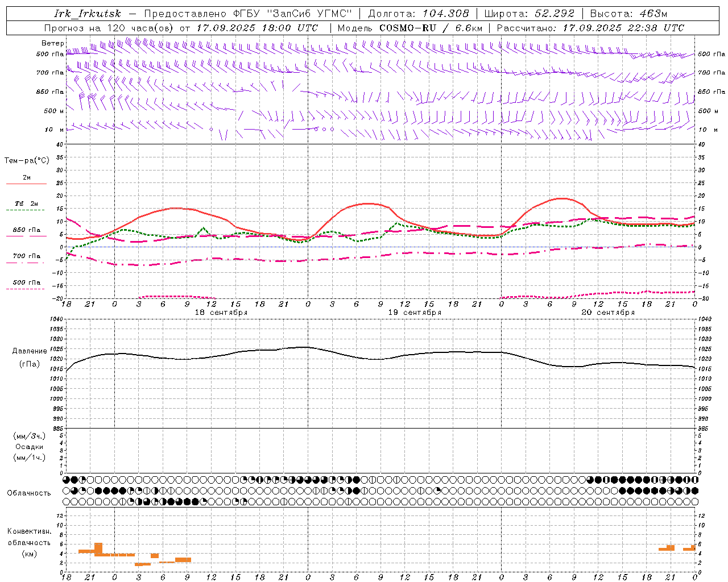Viewport: 728px width, 582px height.
Task: Click the Ветер panel label
Action: tap(52, 43)
